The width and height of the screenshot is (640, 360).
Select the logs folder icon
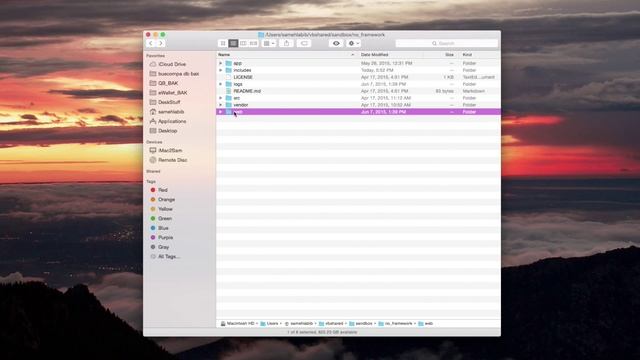(229, 84)
